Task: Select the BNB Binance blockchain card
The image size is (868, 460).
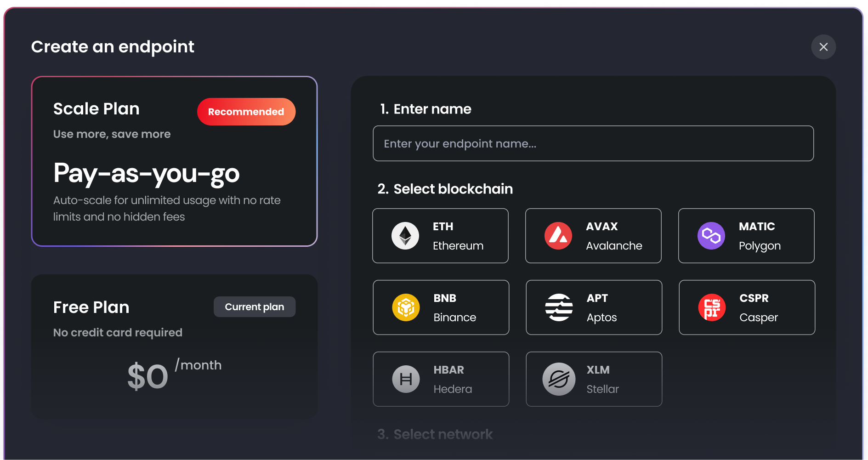Action: pyautogui.click(x=441, y=307)
